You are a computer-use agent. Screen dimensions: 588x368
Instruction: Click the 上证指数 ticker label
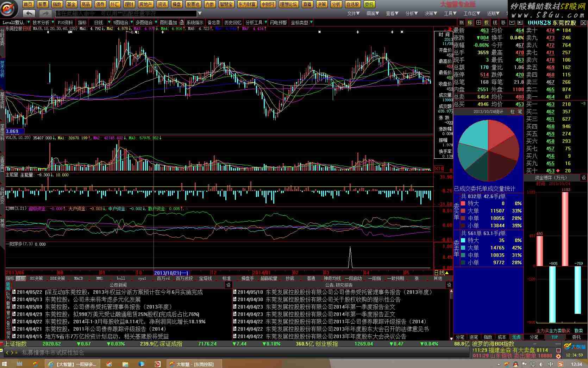point(15,344)
